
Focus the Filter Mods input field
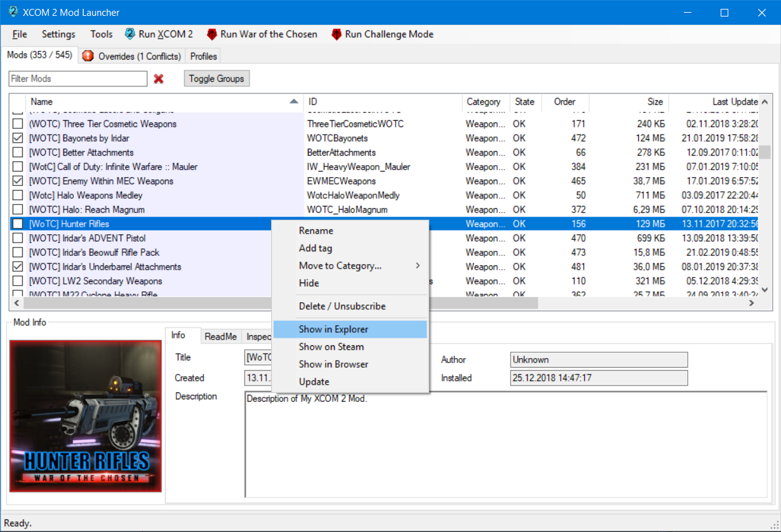click(78, 79)
